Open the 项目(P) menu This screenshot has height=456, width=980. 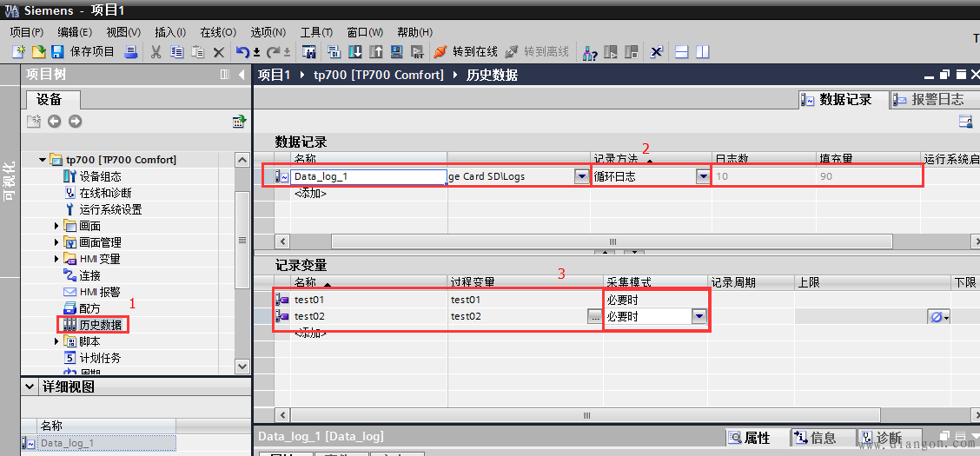click(27, 32)
